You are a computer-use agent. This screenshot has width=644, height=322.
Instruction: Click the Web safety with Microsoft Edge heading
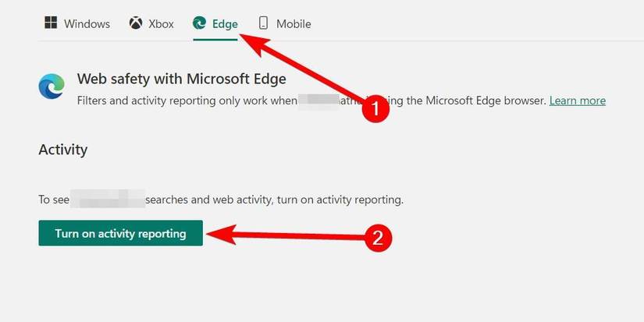[x=182, y=79]
